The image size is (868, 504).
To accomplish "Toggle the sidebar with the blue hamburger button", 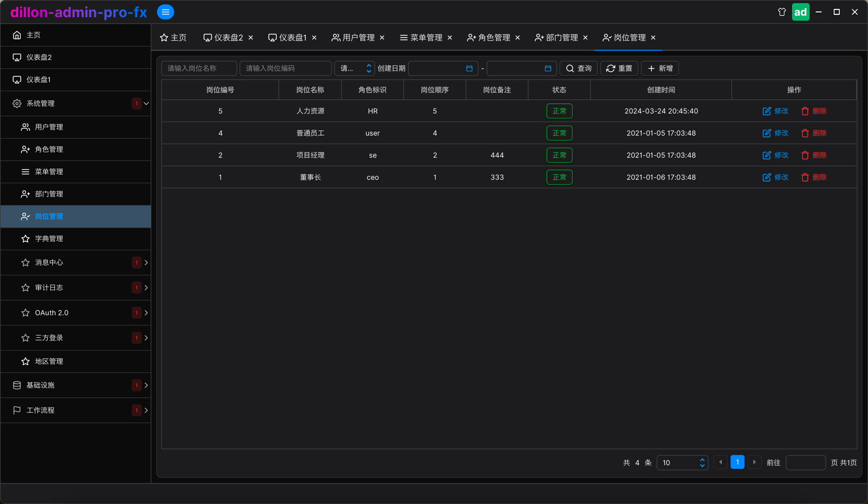I will click(x=165, y=12).
